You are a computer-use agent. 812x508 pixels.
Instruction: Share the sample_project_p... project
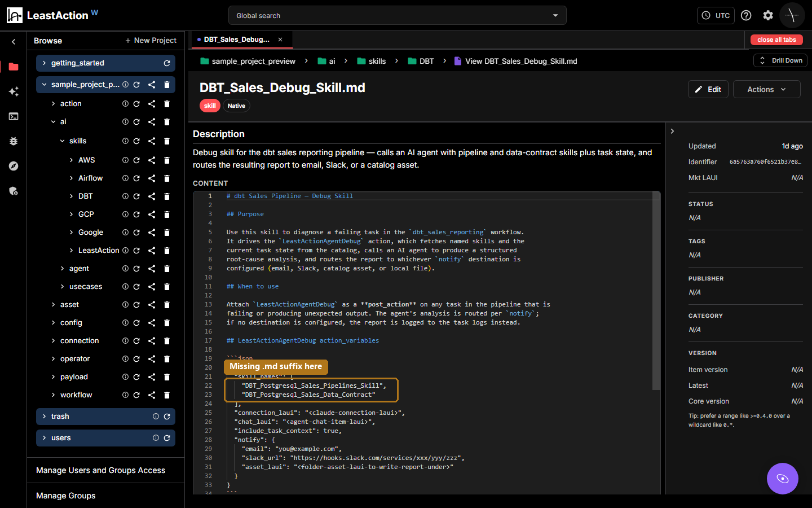pyautogui.click(x=152, y=85)
